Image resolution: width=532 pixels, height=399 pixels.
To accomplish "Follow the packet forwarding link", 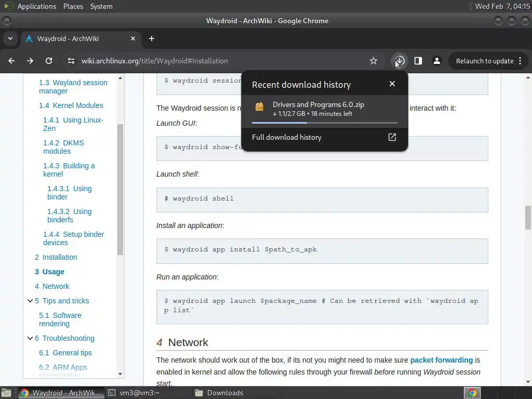I will tap(442, 360).
